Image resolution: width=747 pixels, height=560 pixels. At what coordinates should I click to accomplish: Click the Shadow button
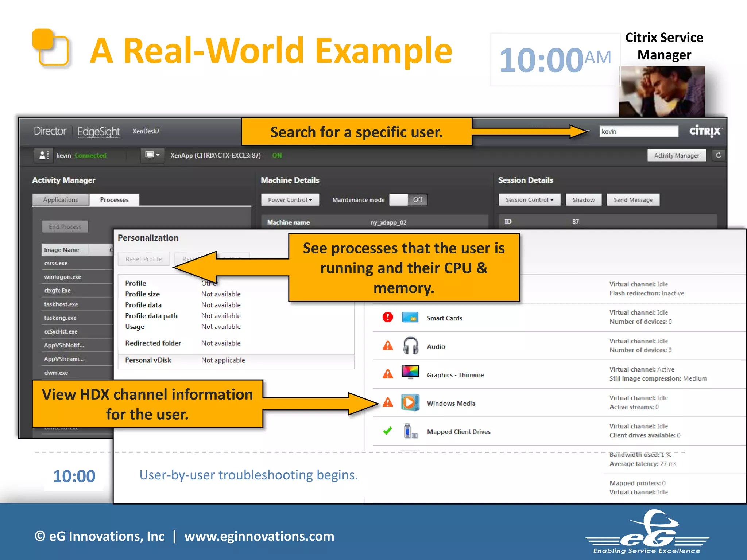tap(584, 200)
